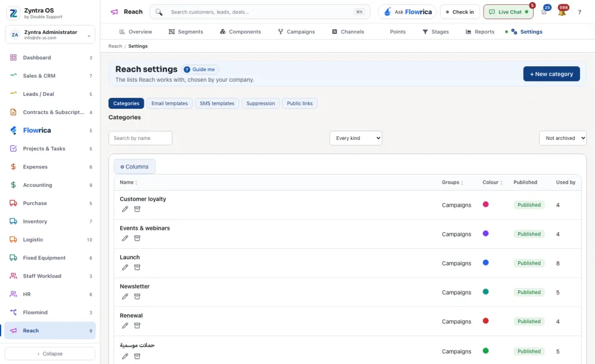Click the Newsletter teal colour dot
Image resolution: width=595 pixels, height=364 pixels.
tap(485, 292)
